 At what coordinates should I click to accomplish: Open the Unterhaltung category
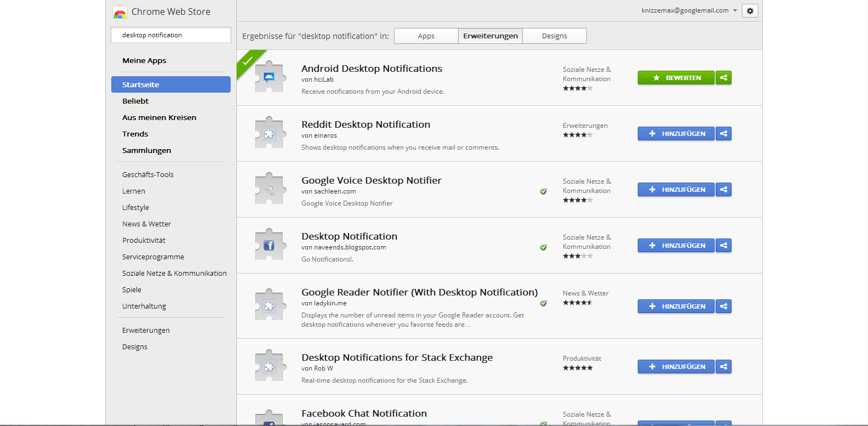pos(144,306)
